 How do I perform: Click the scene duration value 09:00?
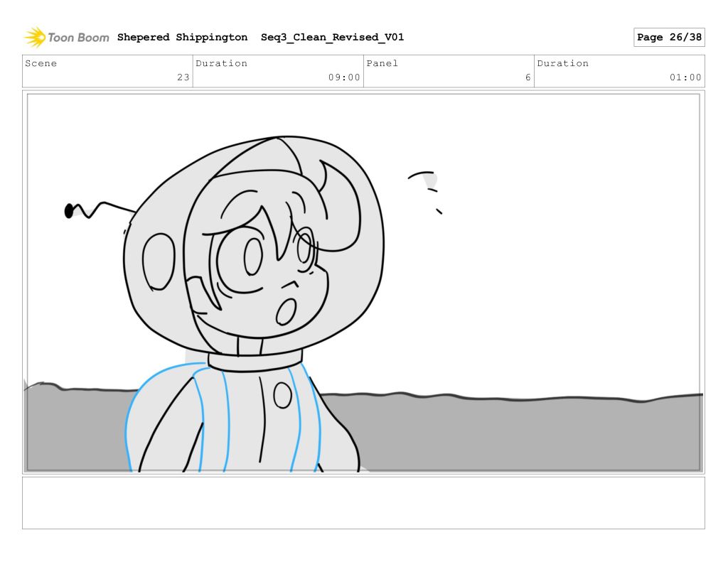(x=344, y=77)
